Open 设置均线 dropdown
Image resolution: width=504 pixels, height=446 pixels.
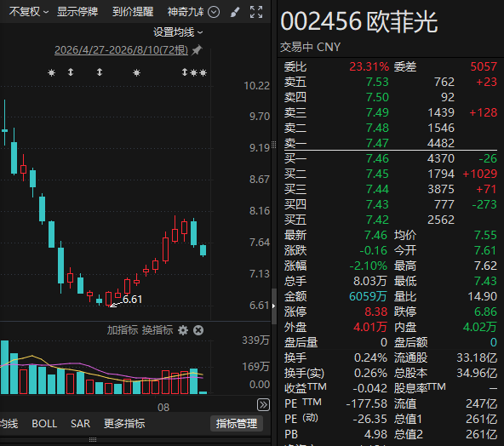(x=178, y=32)
